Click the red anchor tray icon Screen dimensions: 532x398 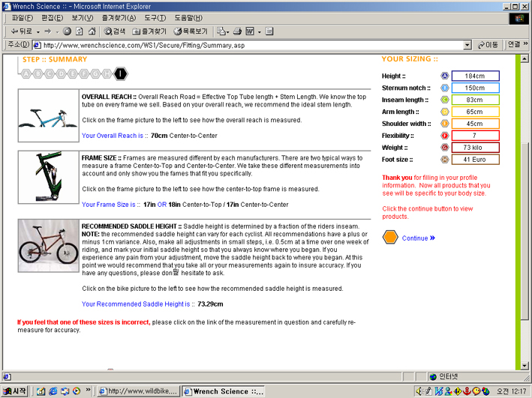467,391
